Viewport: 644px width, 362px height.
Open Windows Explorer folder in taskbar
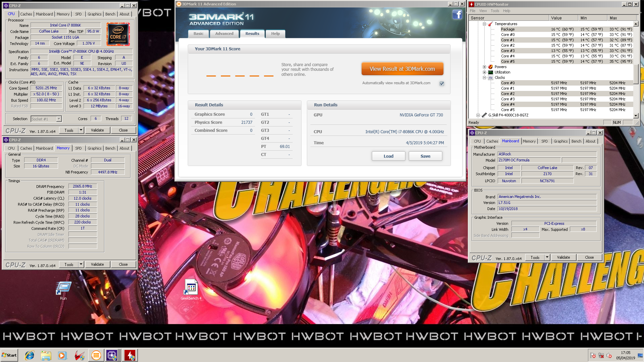(x=46, y=355)
